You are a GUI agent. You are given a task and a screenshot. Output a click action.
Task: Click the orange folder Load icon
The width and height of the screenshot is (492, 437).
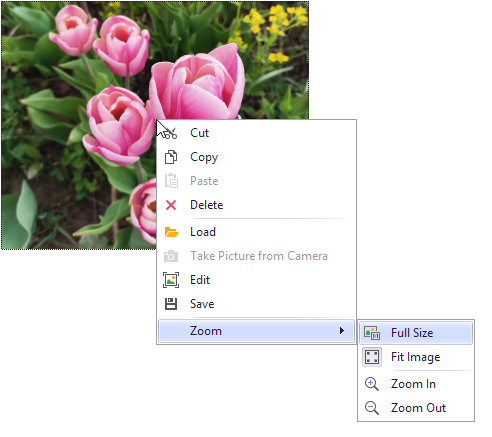click(171, 232)
